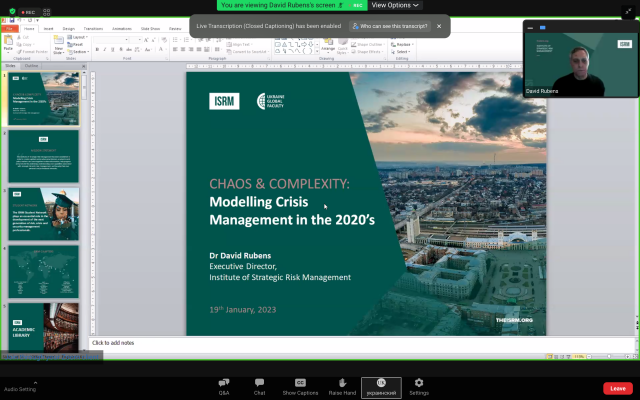Click the red Leave button
The image size is (640, 400).
pos(617,388)
